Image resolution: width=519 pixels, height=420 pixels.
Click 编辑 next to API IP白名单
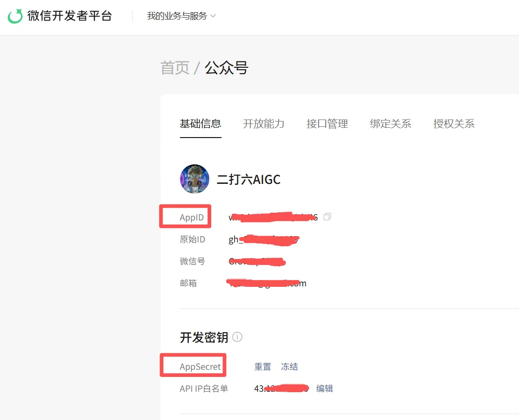tap(324, 389)
